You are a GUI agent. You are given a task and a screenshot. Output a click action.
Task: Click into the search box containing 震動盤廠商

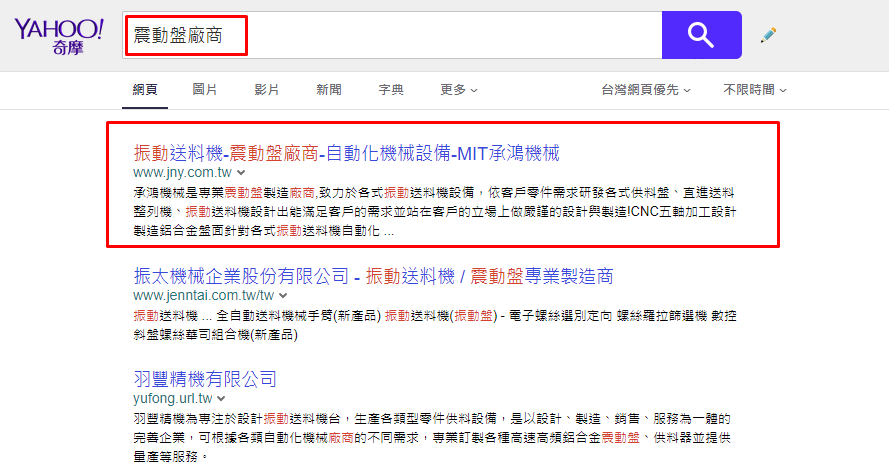click(392, 35)
